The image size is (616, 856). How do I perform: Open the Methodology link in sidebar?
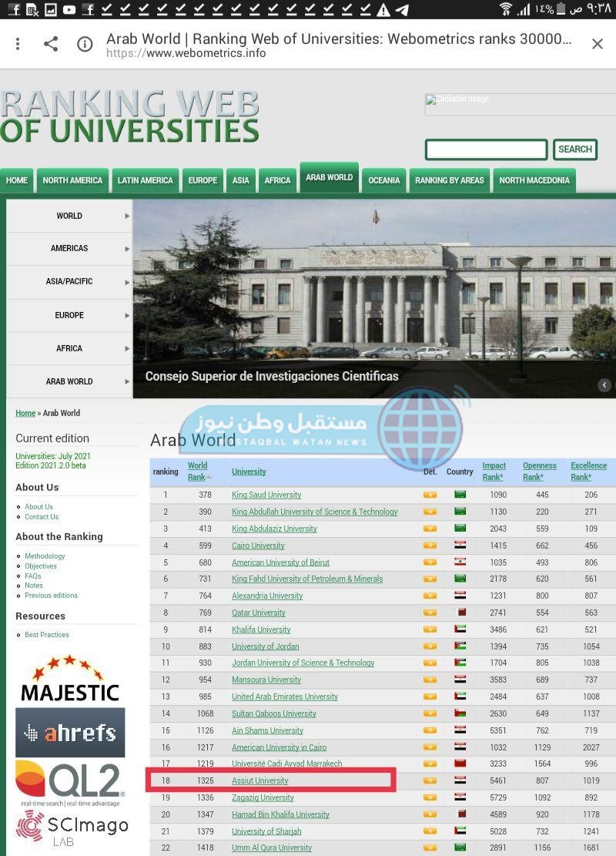click(x=45, y=556)
